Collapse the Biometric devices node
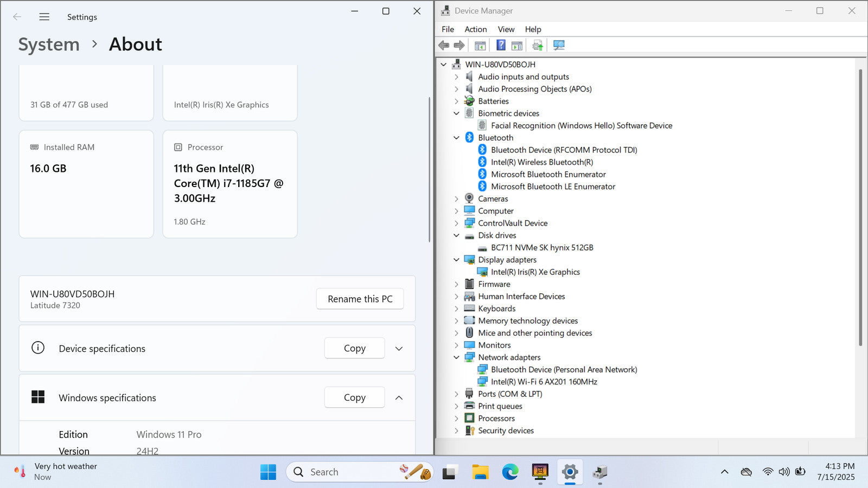Image resolution: width=868 pixels, height=488 pixels. pos(457,113)
